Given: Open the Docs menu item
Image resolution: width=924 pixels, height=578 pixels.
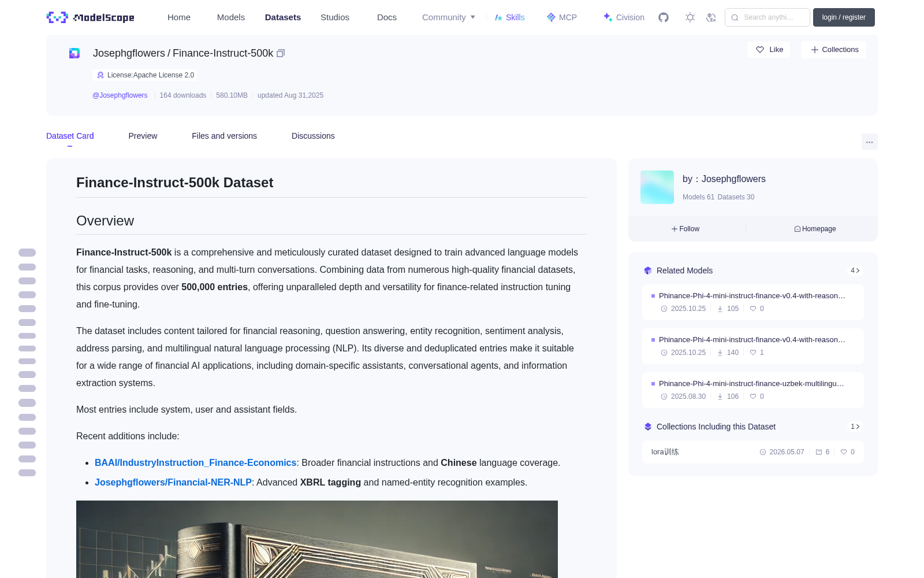Looking at the screenshot, I should (x=387, y=17).
